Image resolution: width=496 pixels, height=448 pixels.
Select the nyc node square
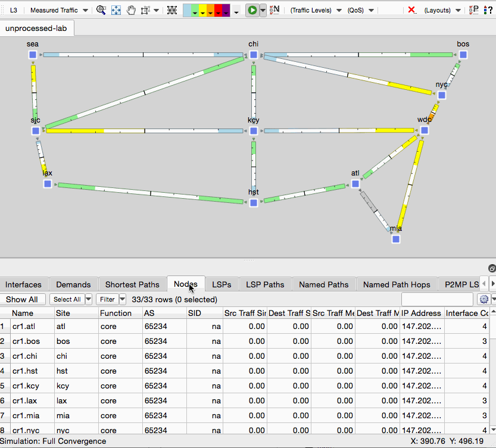[x=442, y=95]
